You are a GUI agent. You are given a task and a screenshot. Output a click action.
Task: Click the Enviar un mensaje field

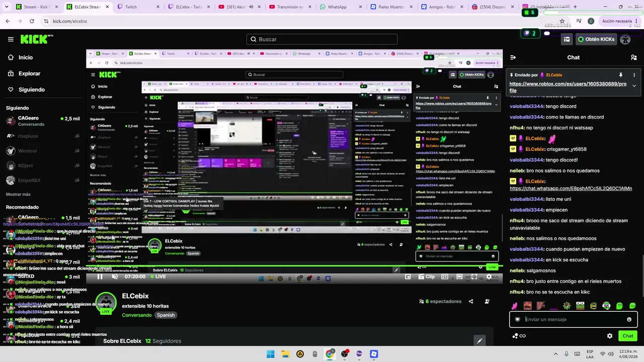(574, 319)
